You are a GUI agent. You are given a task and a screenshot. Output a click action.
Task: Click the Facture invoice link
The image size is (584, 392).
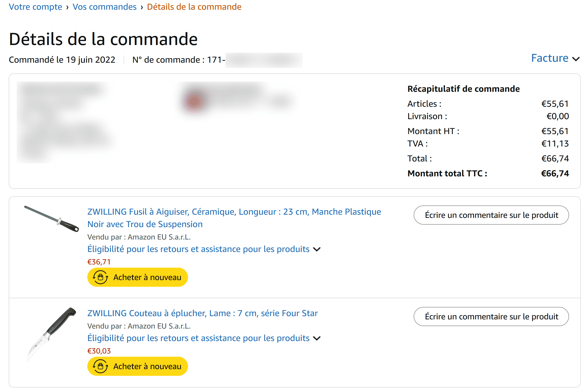click(x=549, y=58)
